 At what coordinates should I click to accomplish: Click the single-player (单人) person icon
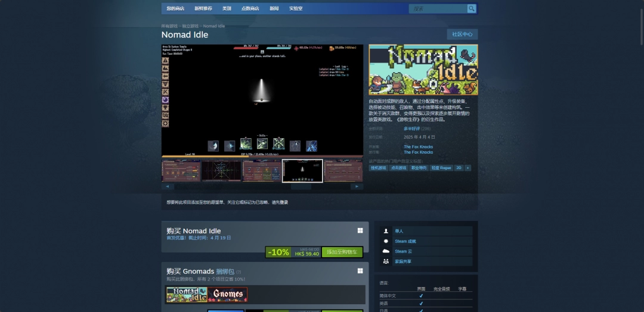point(386,231)
